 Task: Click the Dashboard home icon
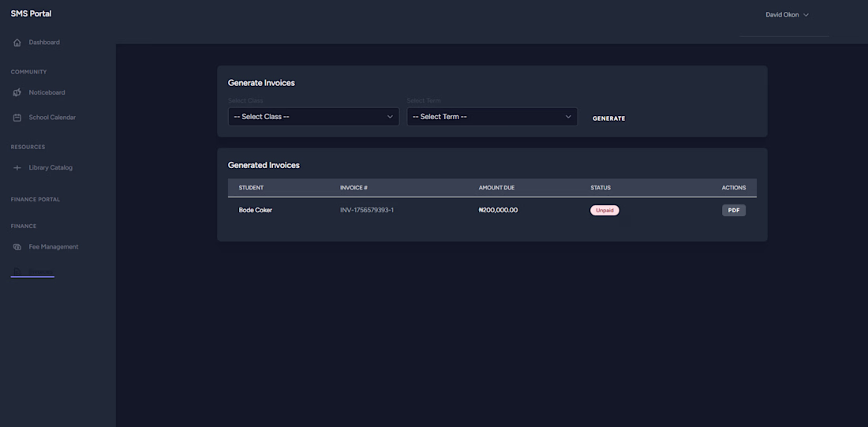pyautogui.click(x=17, y=43)
